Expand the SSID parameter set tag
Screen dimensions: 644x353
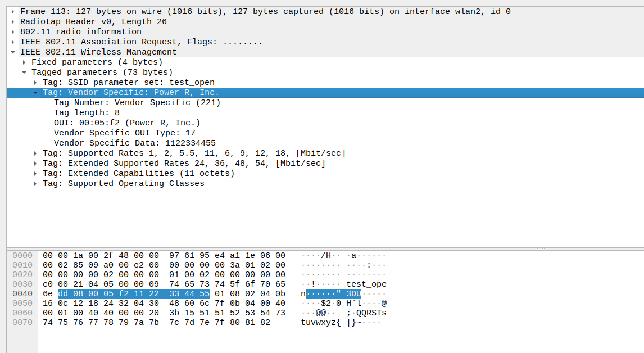(35, 83)
